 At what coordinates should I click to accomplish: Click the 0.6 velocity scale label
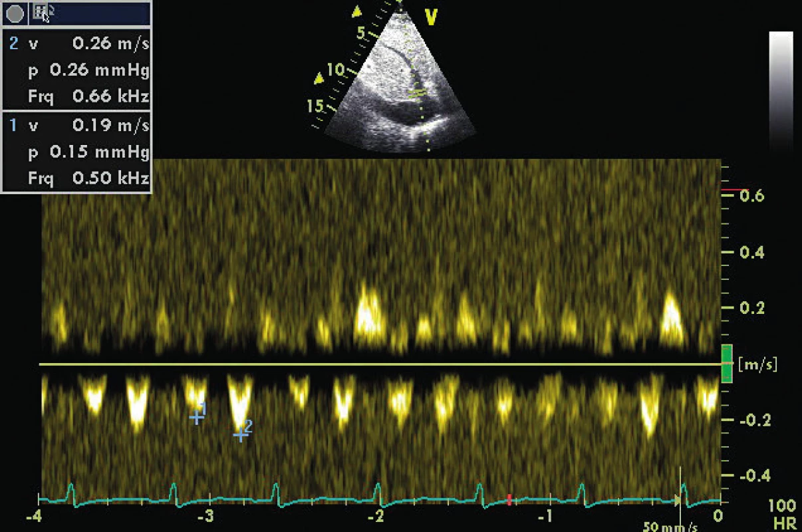click(751, 196)
